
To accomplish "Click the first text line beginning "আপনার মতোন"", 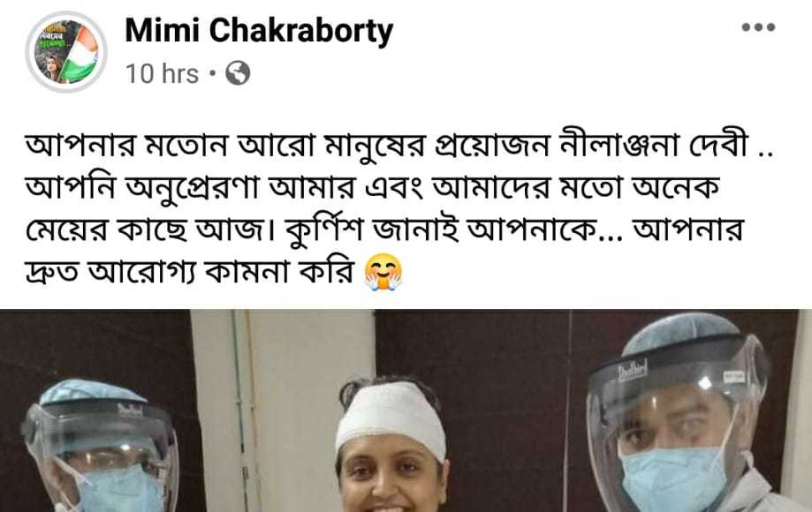I will point(398,146).
